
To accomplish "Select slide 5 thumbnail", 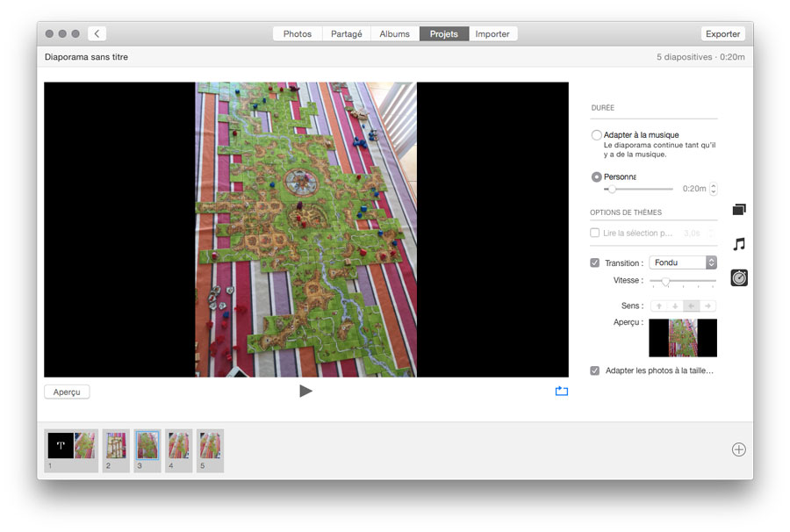I will (210, 450).
